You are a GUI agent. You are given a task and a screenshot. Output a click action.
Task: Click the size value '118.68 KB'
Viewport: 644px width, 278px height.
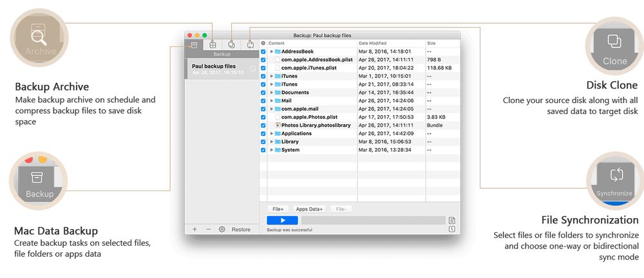[x=439, y=68]
